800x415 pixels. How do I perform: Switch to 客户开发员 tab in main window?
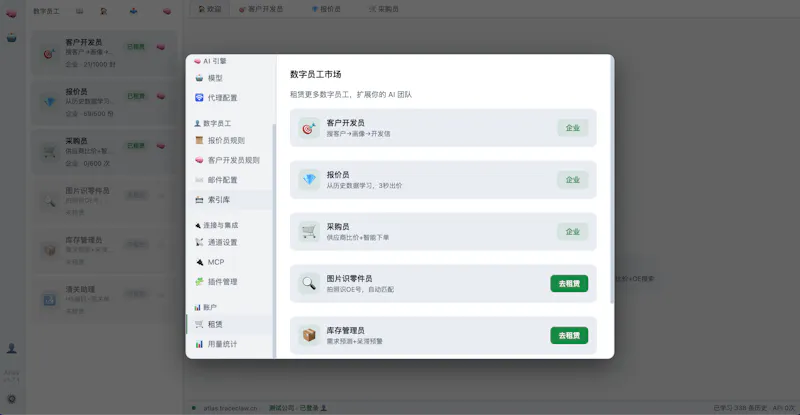(261, 9)
